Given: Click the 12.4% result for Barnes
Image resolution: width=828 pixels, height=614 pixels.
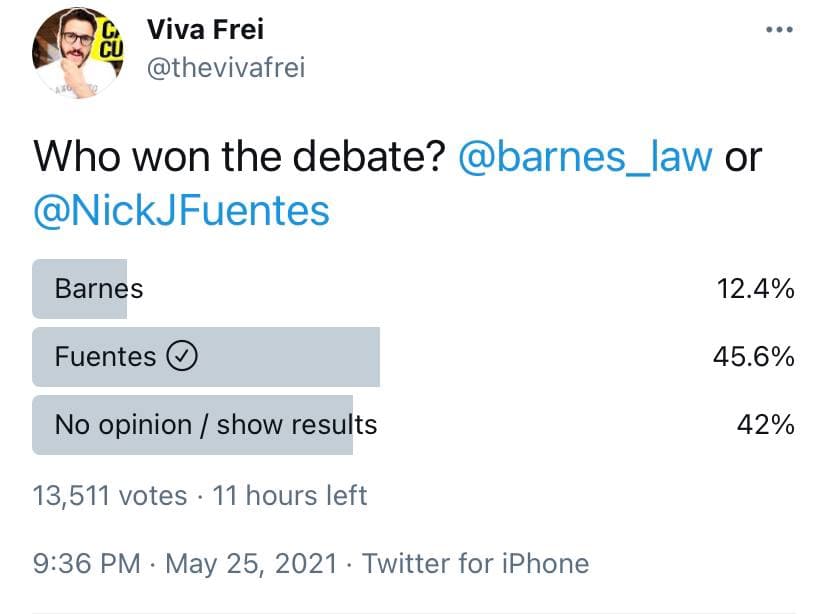Looking at the screenshot, I should [x=755, y=289].
